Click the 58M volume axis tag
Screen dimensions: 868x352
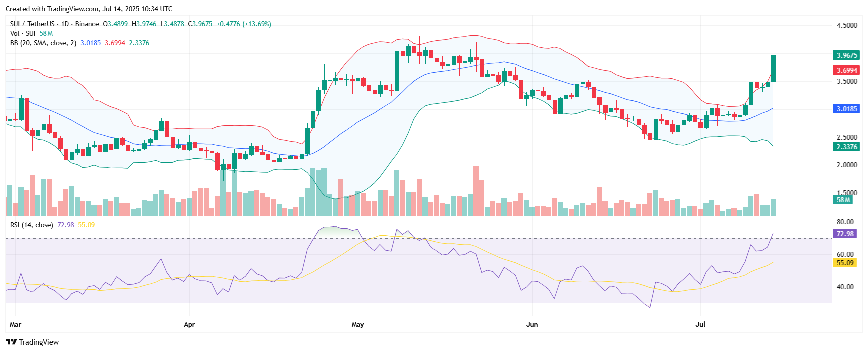pos(843,200)
